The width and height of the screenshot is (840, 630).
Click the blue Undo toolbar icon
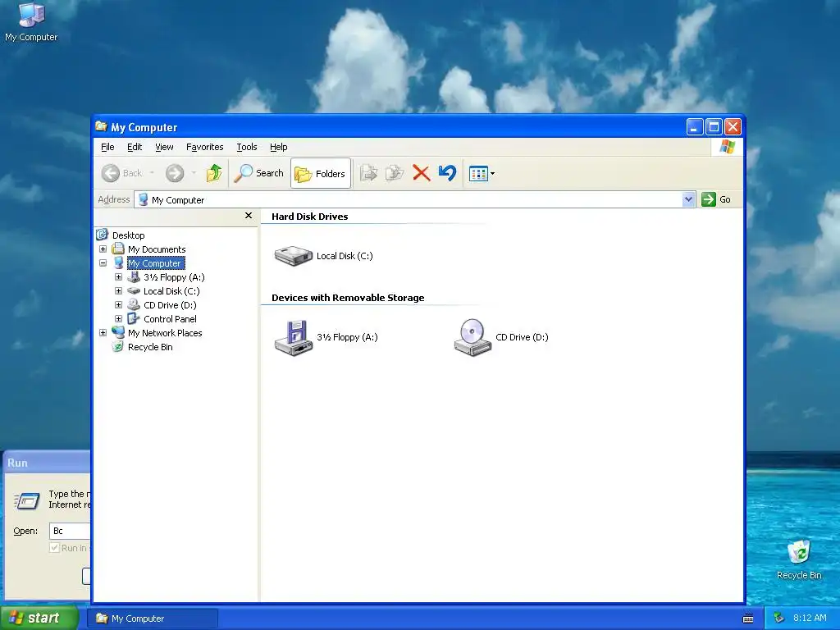coord(447,173)
